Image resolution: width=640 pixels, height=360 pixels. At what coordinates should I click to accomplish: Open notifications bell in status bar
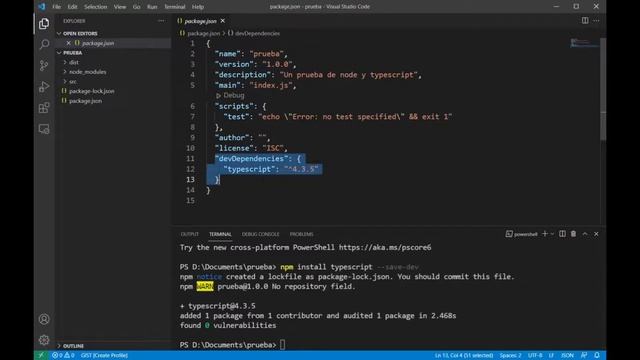597,355
